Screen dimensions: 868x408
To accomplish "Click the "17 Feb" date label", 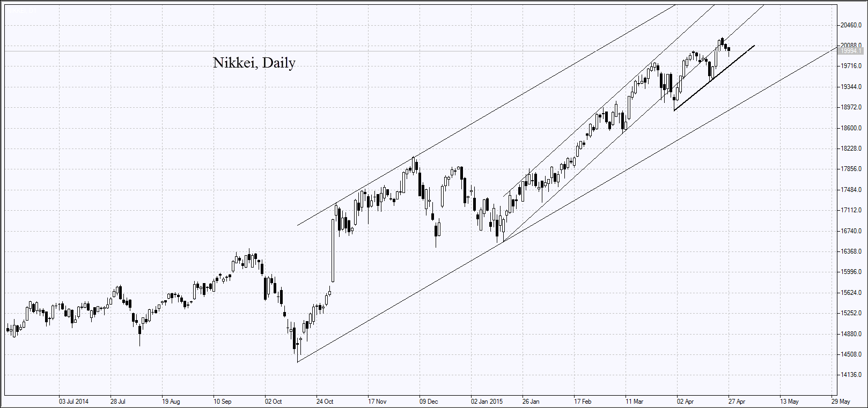I will (x=582, y=401).
